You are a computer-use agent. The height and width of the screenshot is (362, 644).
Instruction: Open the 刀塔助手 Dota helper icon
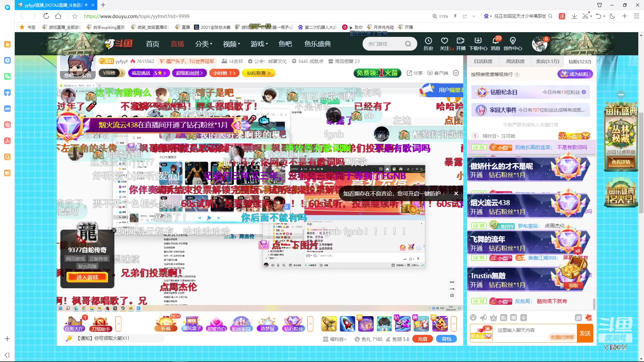(101, 324)
